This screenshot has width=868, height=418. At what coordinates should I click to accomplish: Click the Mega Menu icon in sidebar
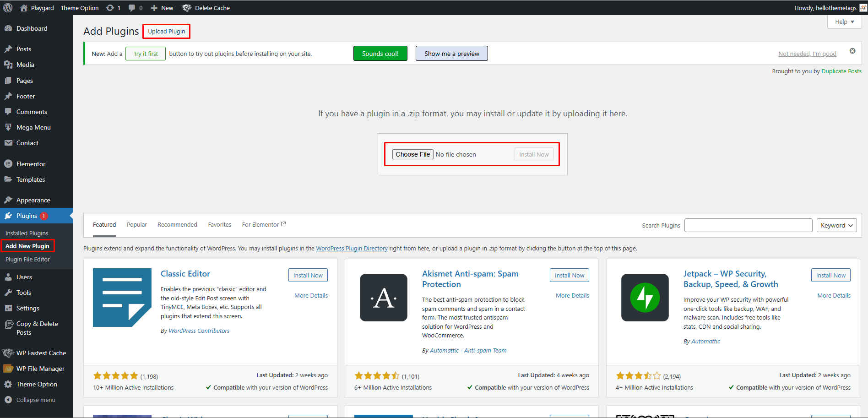(x=8, y=127)
